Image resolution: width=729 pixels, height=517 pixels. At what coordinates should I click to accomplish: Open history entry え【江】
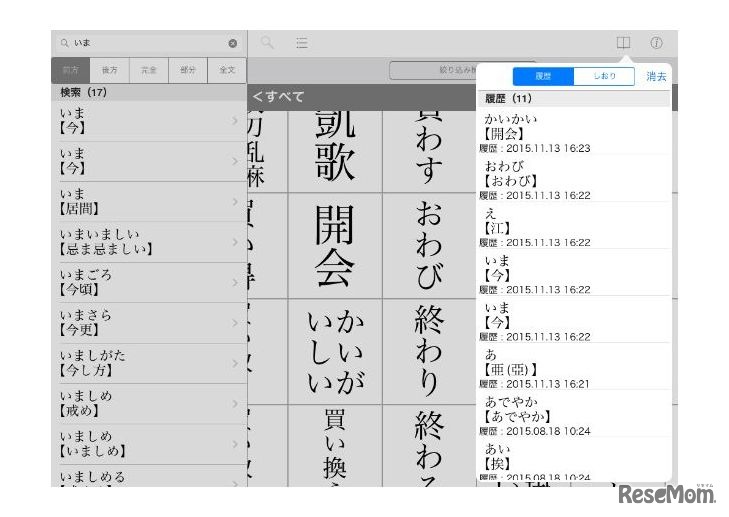(x=574, y=227)
